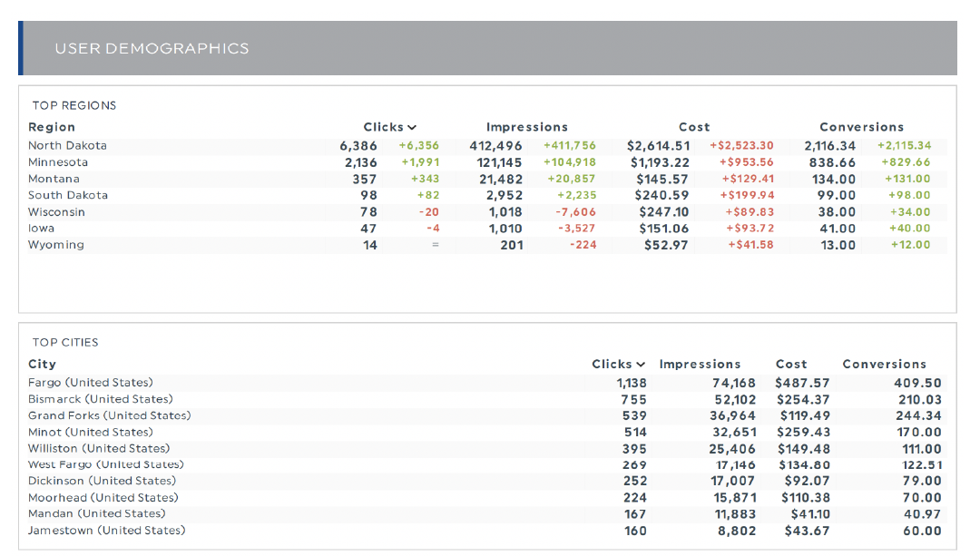Click the sort arrow beside Clicks in Top Cities
The width and height of the screenshot is (980, 556).
641,365
